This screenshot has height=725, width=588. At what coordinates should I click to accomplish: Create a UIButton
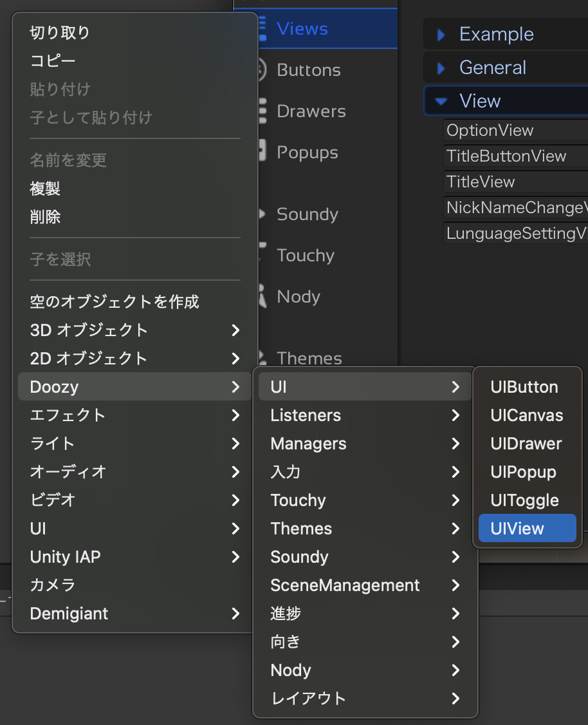click(527, 386)
